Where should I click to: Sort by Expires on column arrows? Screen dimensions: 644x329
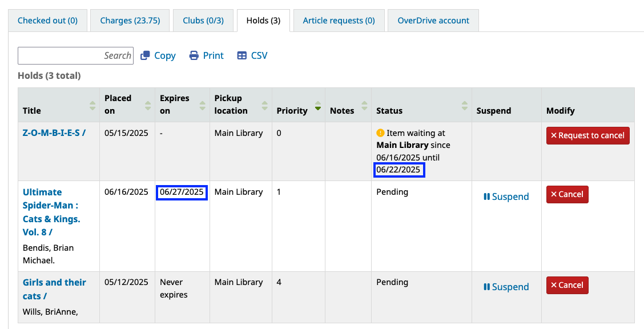coord(202,105)
